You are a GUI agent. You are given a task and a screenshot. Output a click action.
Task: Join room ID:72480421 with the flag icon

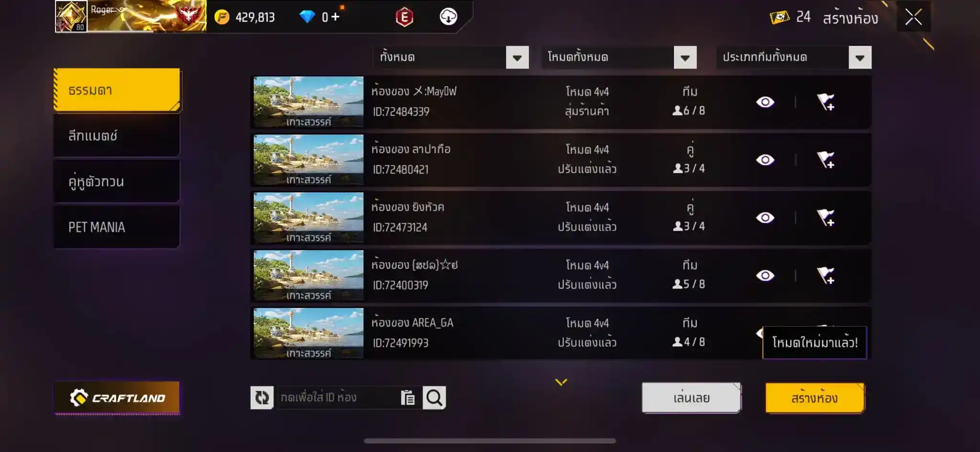825,160
